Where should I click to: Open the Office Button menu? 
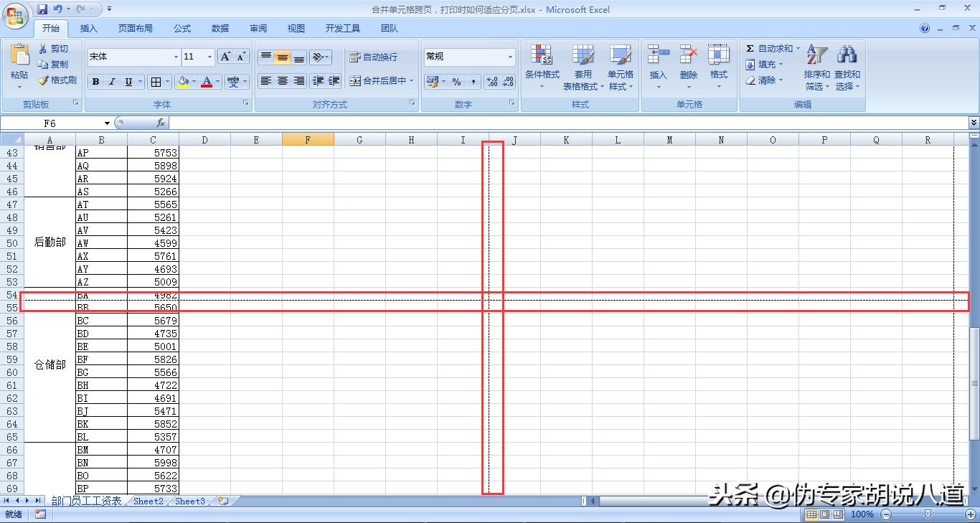click(15, 14)
